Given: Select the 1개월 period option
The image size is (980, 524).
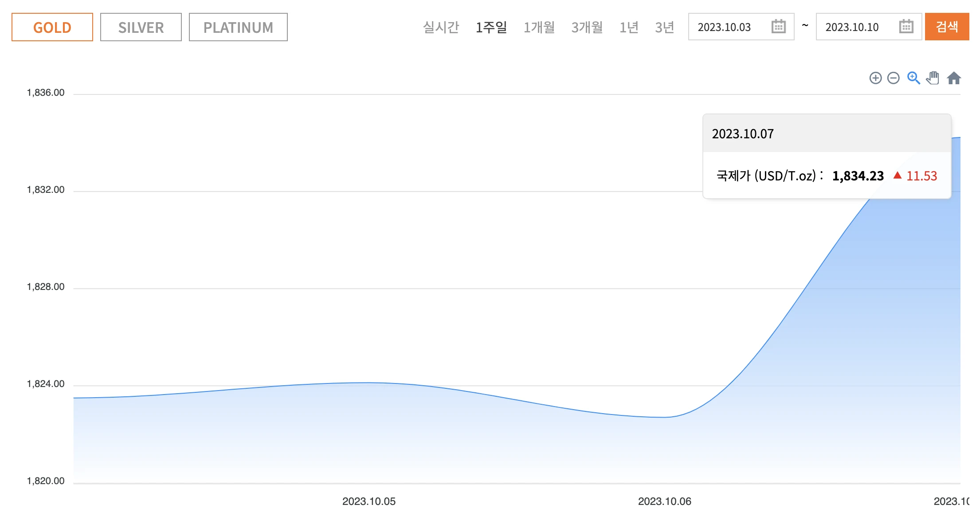Looking at the screenshot, I should (539, 27).
